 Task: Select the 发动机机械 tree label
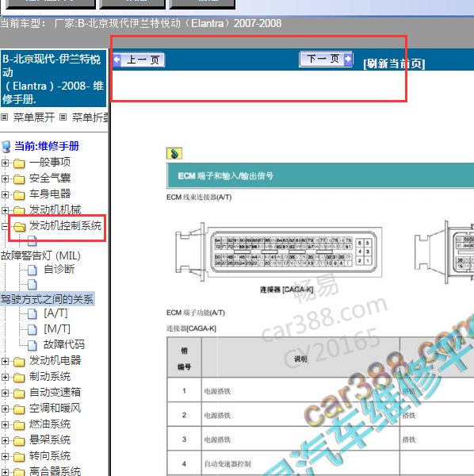pos(55,209)
